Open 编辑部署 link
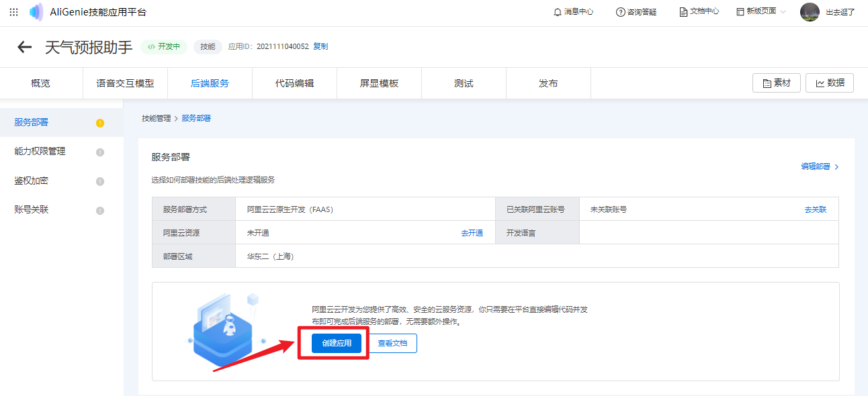868x396 pixels. [820, 166]
